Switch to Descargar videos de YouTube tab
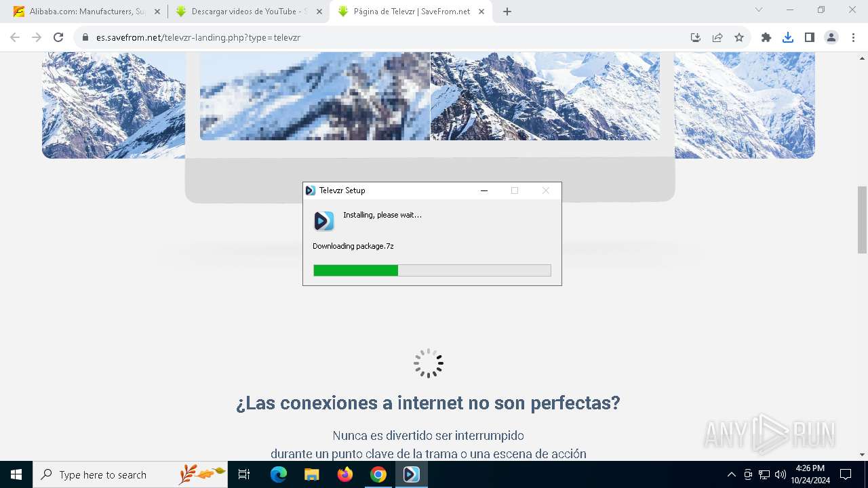The width and height of the screenshot is (868, 488). 248,12
